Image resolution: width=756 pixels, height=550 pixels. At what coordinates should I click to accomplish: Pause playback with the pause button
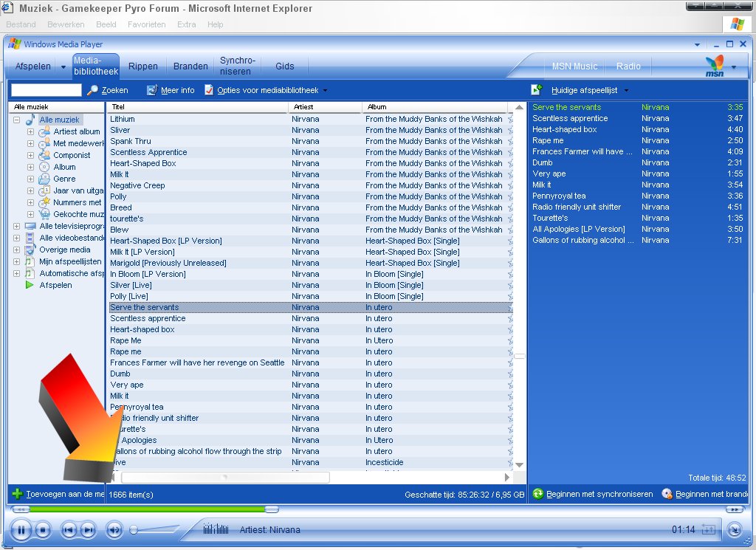(21, 529)
